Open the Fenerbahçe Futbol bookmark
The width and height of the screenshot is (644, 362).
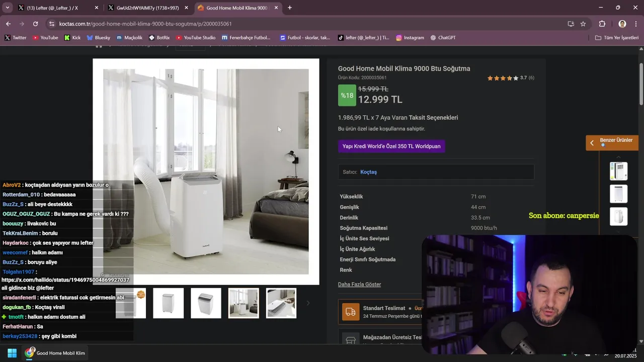(x=246, y=38)
